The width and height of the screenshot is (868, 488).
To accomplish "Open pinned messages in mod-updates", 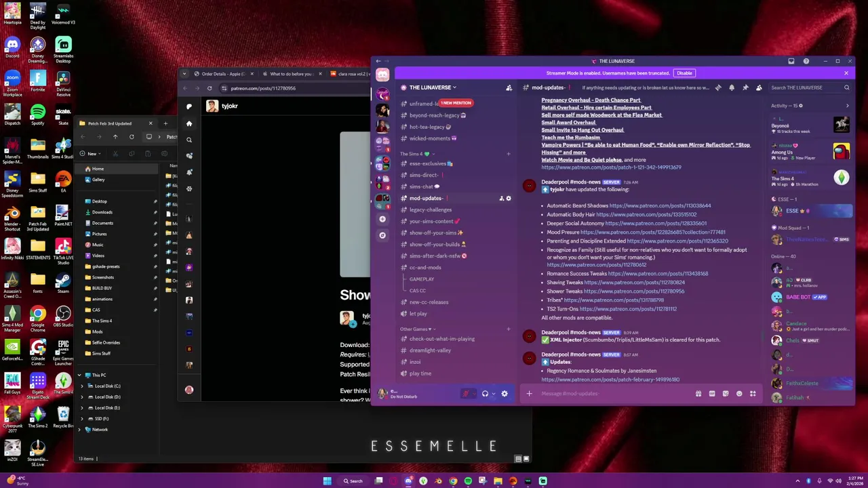I will pyautogui.click(x=745, y=87).
